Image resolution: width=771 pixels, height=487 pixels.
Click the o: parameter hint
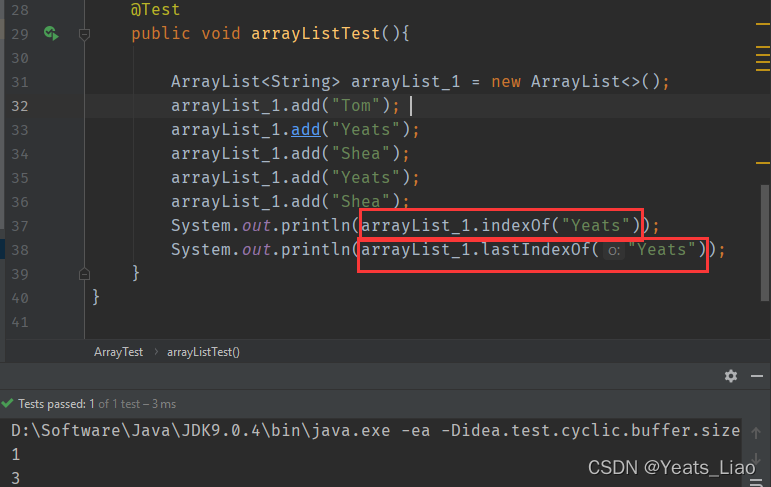click(x=614, y=251)
